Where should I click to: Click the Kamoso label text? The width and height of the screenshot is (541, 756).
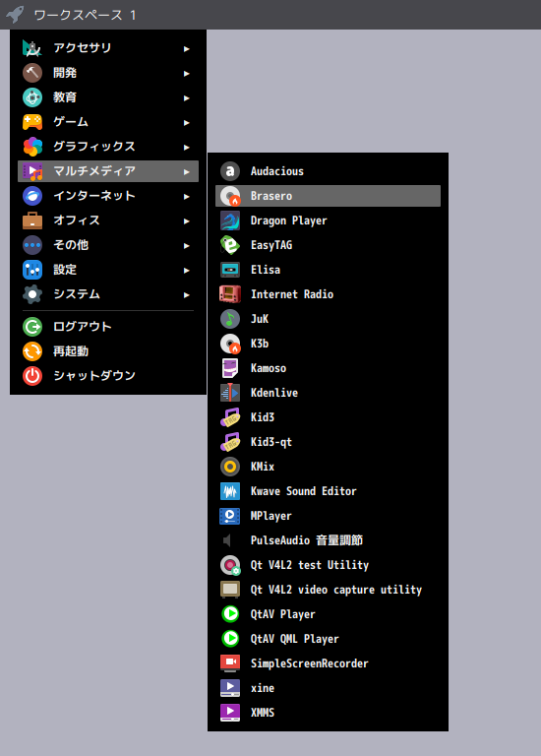coord(269,368)
